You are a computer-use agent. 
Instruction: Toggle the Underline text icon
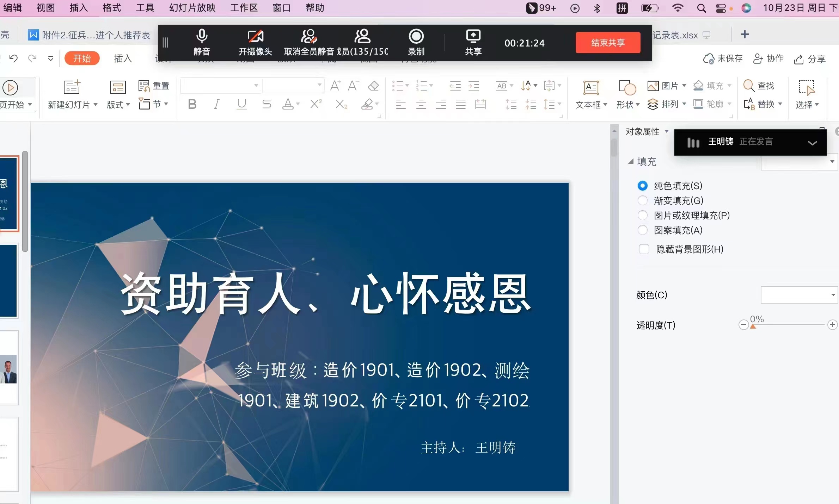pyautogui.click(x=241, y=104)
